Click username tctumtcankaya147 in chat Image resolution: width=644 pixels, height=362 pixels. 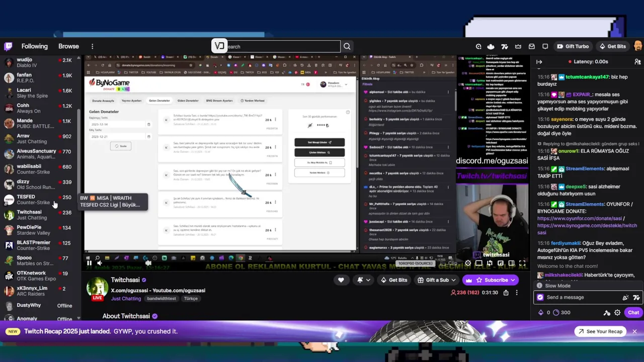[587, 77]
